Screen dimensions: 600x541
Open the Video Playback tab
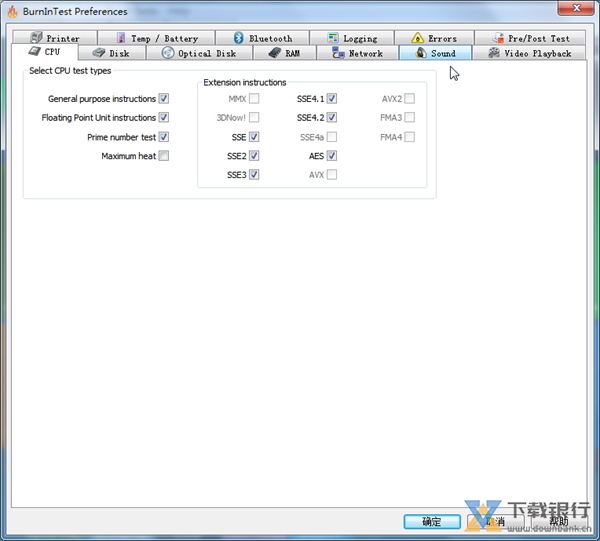529,53
